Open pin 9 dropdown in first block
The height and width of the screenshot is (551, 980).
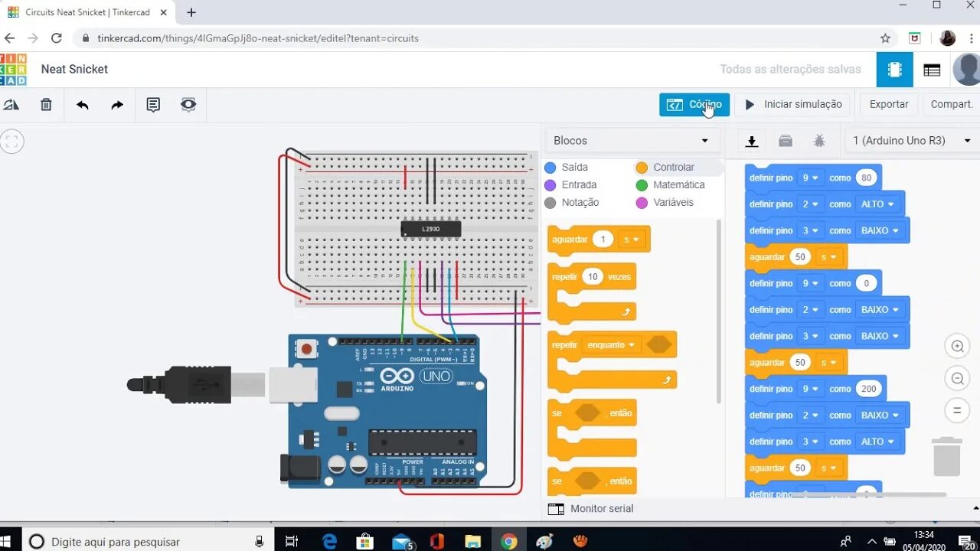click(810, 178)
